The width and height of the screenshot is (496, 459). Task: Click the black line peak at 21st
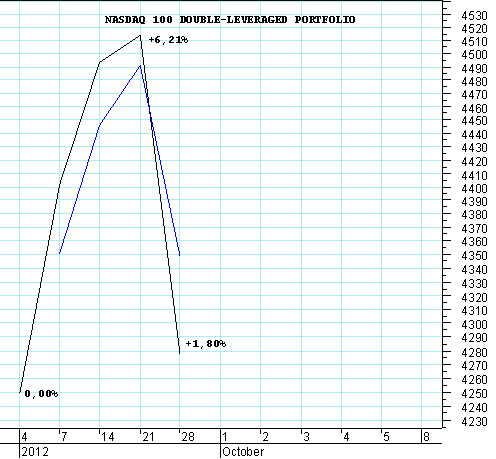click(x=140, y=35)
